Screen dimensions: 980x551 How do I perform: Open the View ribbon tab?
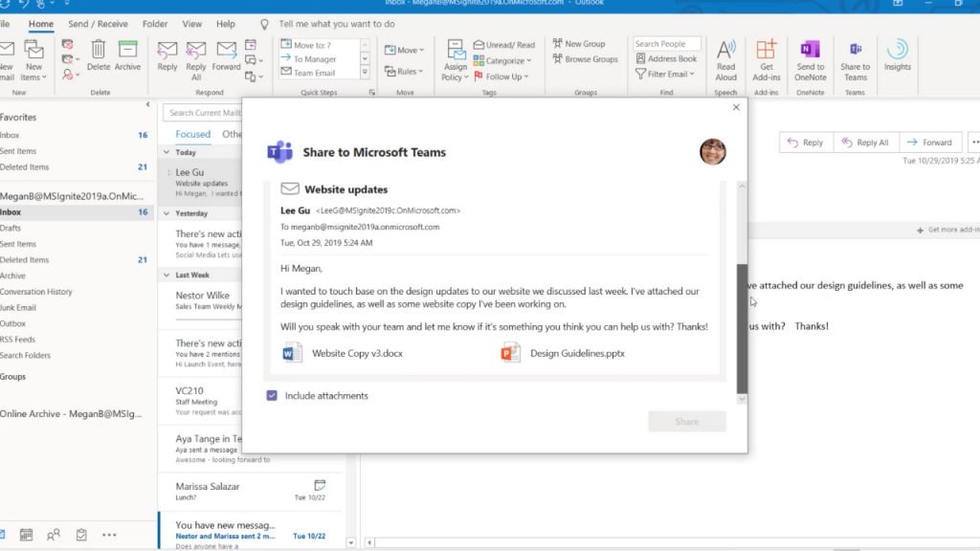click(191, 24)
